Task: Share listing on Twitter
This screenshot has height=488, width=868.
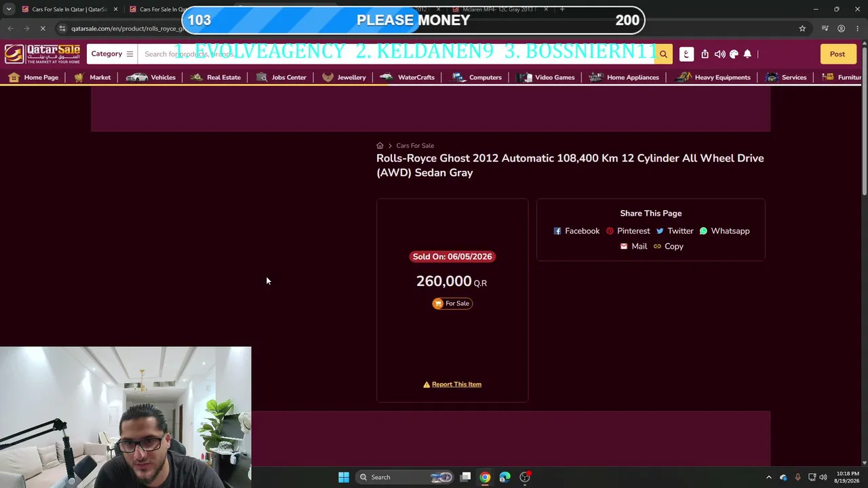Action: (674, 231)
